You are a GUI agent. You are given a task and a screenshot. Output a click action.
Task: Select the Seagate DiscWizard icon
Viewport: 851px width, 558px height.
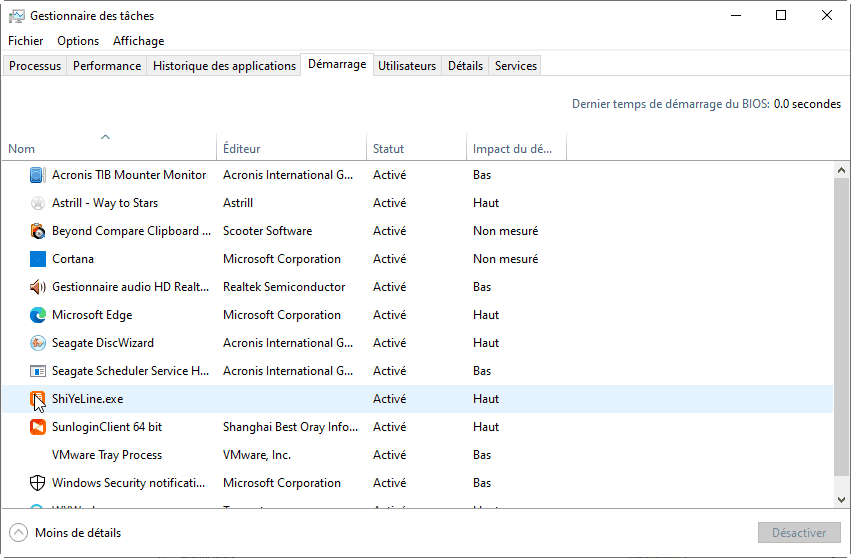[38, 343]
